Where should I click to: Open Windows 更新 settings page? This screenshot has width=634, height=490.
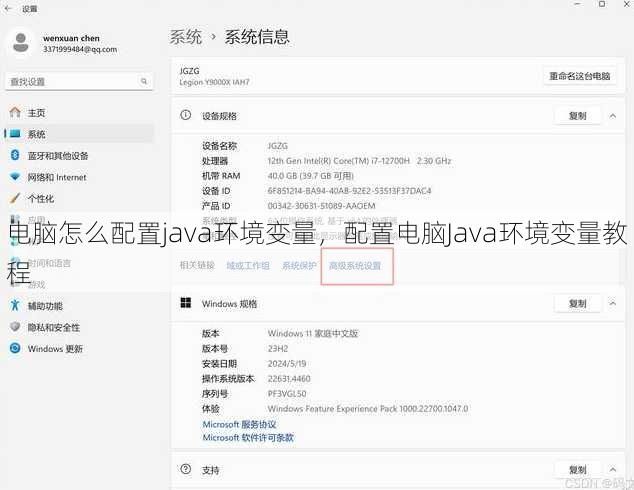(x=79, y=348)
